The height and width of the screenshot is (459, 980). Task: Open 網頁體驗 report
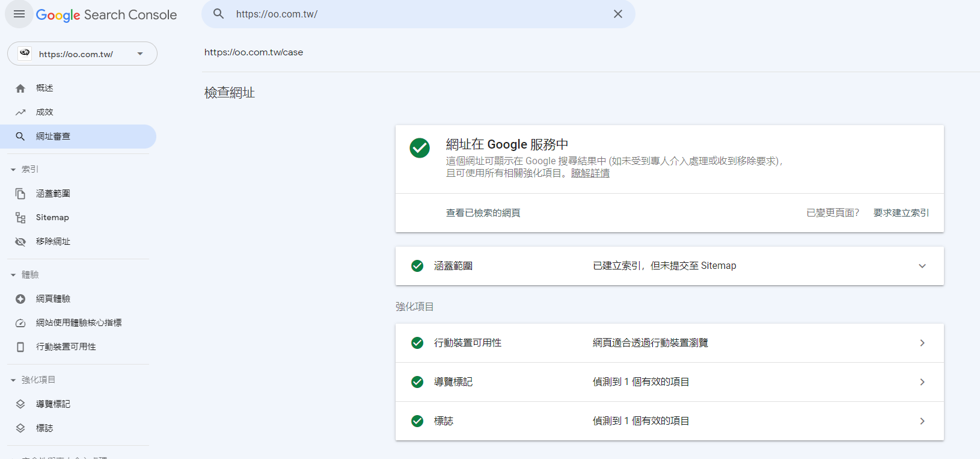[x=53, y=298]
